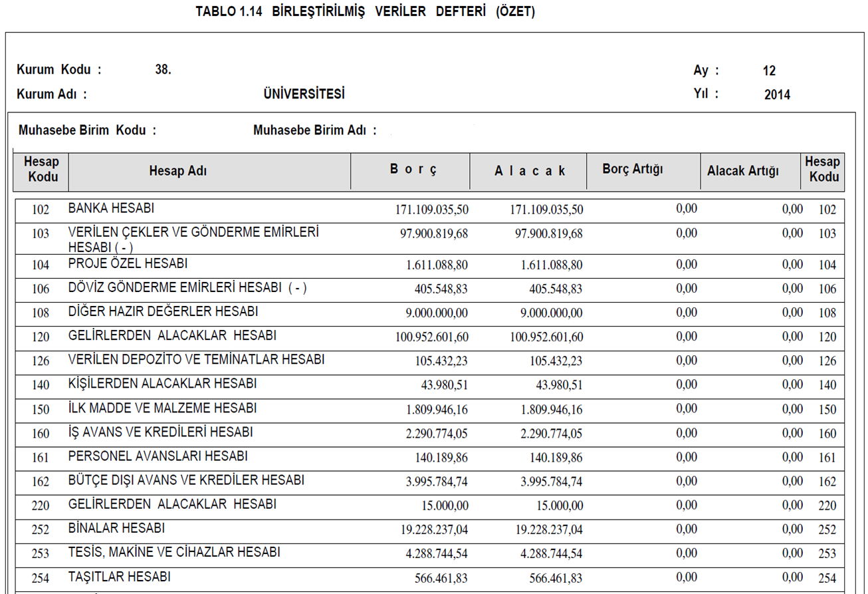The height and width of the screenshot is (594, 868).
Task: Select "PERSONEL AVANSLARI HESABI" account name
Action: point(158,456)
